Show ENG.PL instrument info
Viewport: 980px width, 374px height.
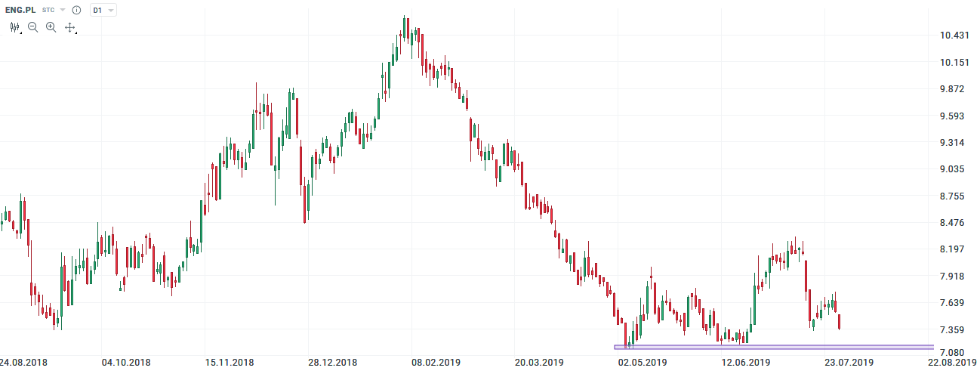click(76, 11)
